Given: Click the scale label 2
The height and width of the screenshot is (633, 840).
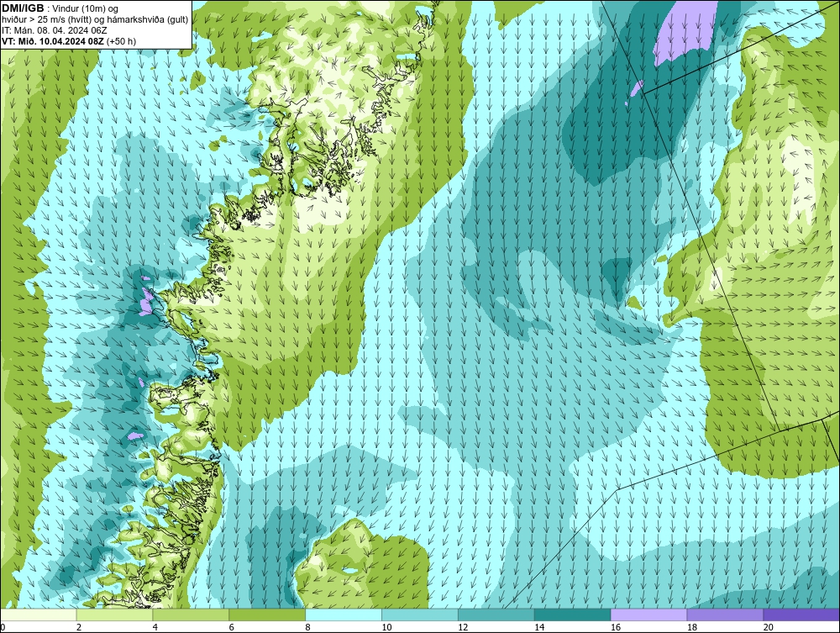Looking at the screenshot, I should click(x=79, y=627).
